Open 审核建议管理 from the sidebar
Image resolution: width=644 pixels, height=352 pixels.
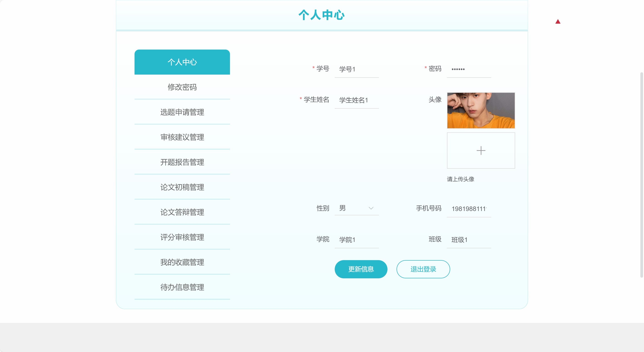pos(182,137)
